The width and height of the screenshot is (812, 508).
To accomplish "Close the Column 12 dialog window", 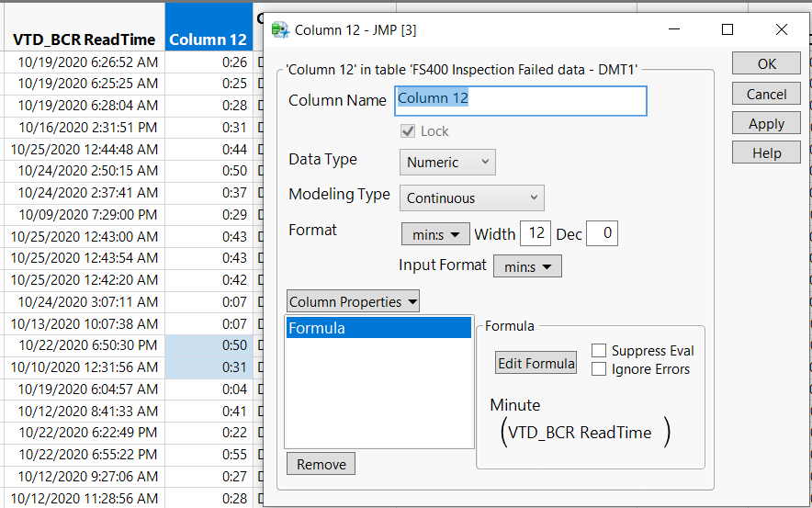I will 782,29.
